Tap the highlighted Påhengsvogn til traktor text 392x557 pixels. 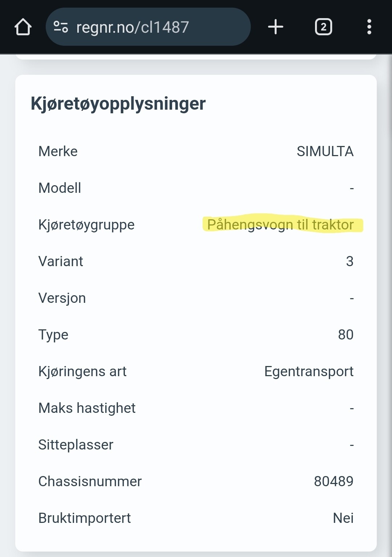pyautogui.click(x=281, y=225)
